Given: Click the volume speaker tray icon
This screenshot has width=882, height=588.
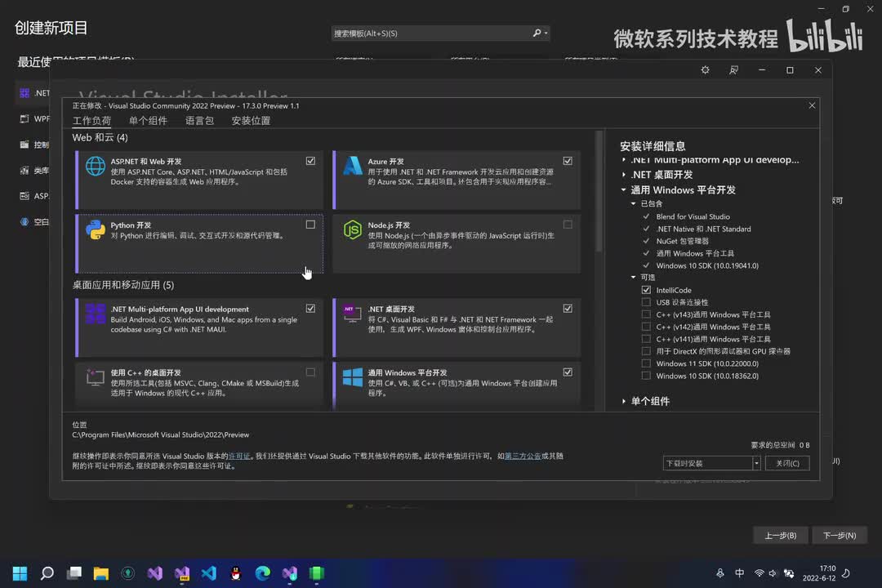Looking at the screenshot, I should [x=773, y=573].
